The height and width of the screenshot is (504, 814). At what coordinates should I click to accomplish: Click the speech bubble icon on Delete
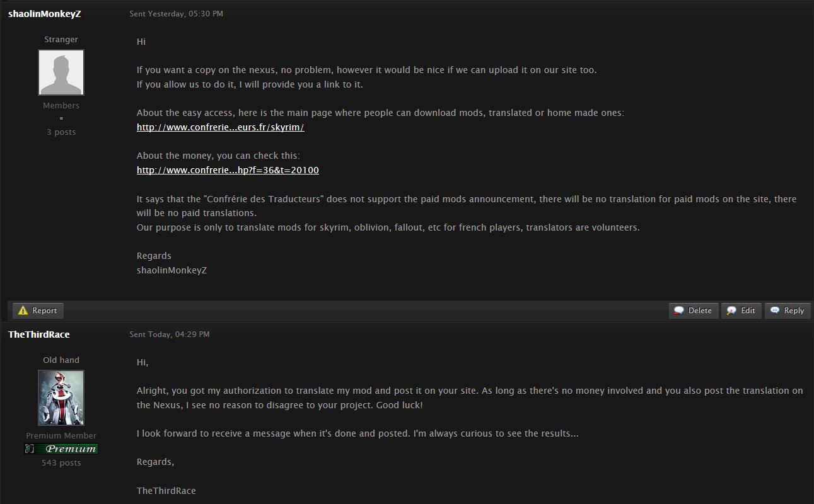(679, 311)
